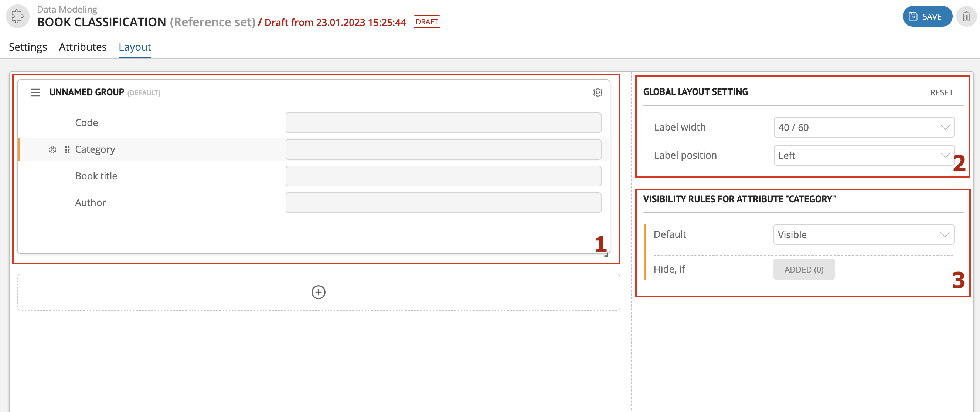Select the Book title attribute label
This screenshot has height=412, width=980.
96,176
